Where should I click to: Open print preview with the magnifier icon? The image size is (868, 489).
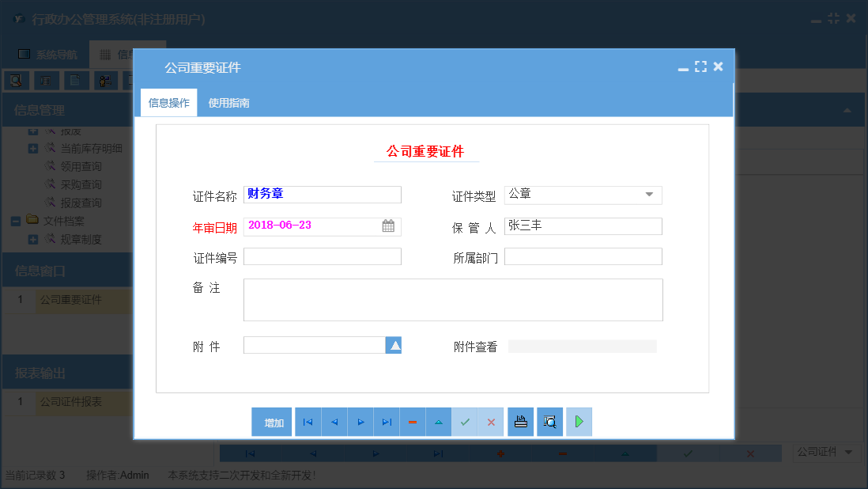coord(549,422)
